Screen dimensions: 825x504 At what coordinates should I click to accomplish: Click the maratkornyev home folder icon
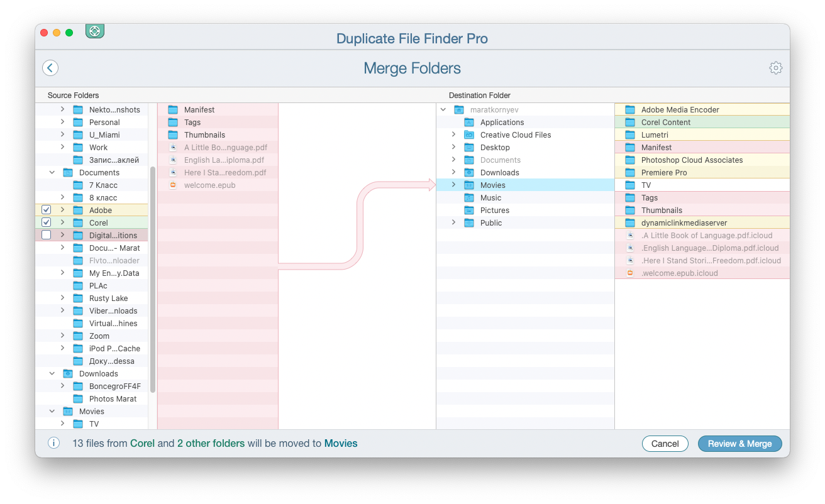click(459, 109)
